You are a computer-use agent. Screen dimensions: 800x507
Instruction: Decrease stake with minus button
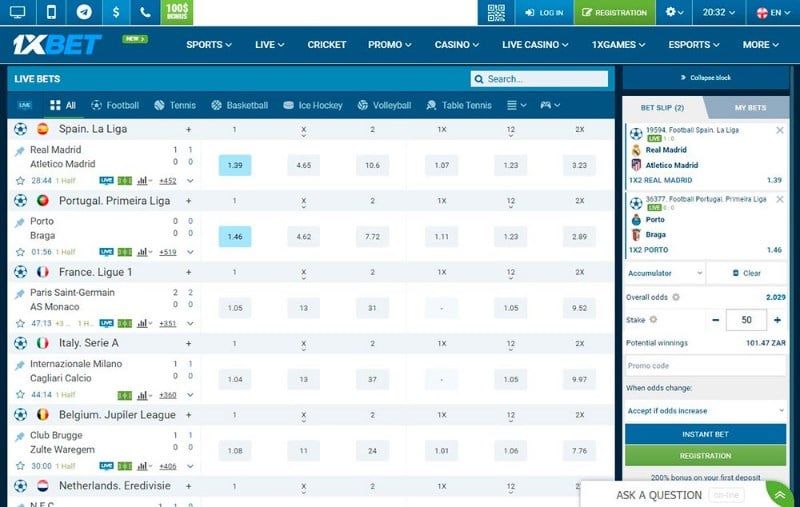tap(715, 320)
